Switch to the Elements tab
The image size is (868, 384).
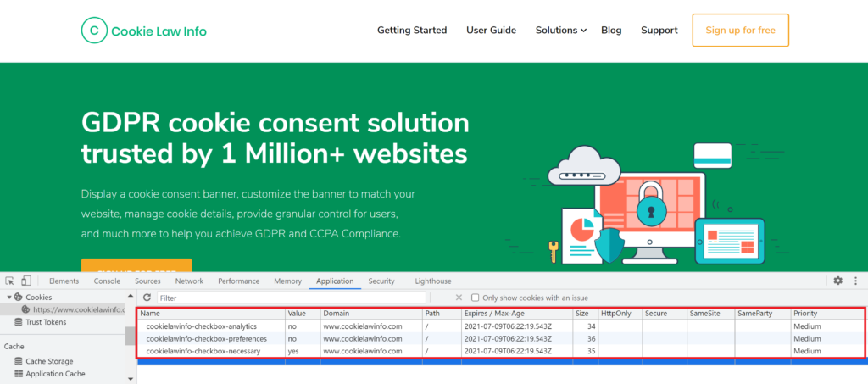click(64, 281)
